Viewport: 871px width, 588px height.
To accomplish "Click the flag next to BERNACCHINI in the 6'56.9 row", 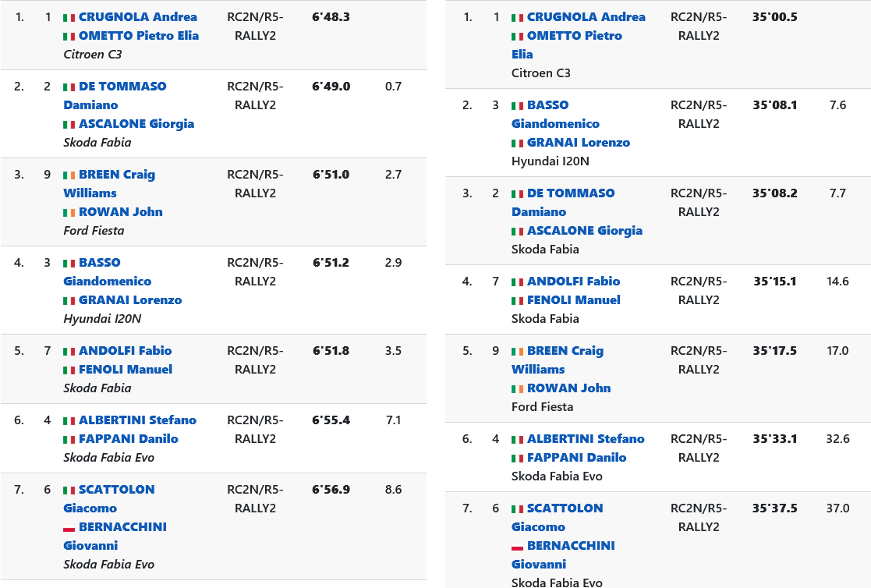I will tap(69, 528).
